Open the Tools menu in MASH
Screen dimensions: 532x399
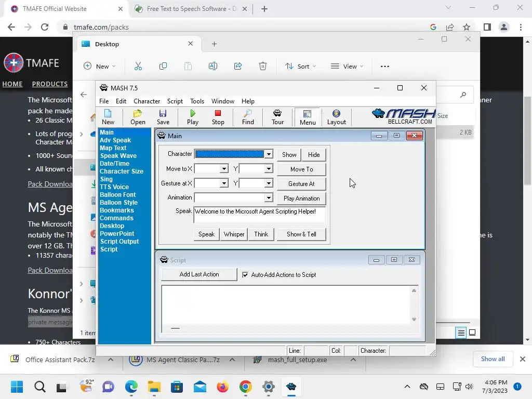pyautogui.click(x=197, y=101)
